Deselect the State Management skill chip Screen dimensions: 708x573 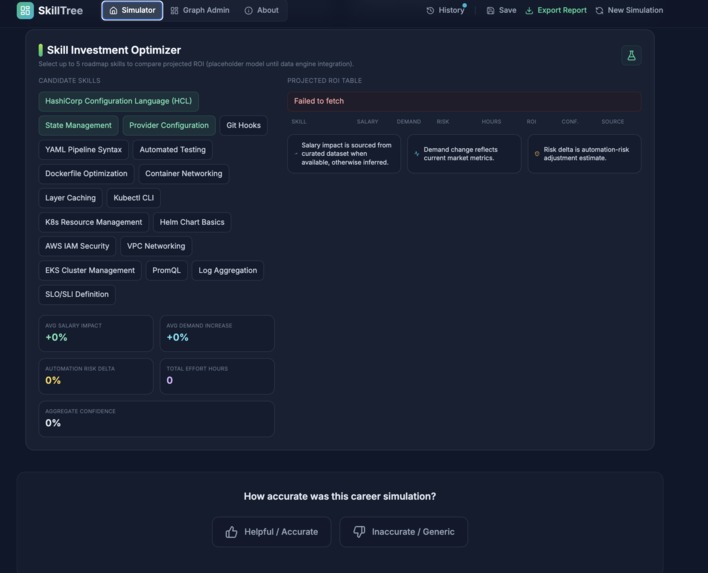pos(79,126)
